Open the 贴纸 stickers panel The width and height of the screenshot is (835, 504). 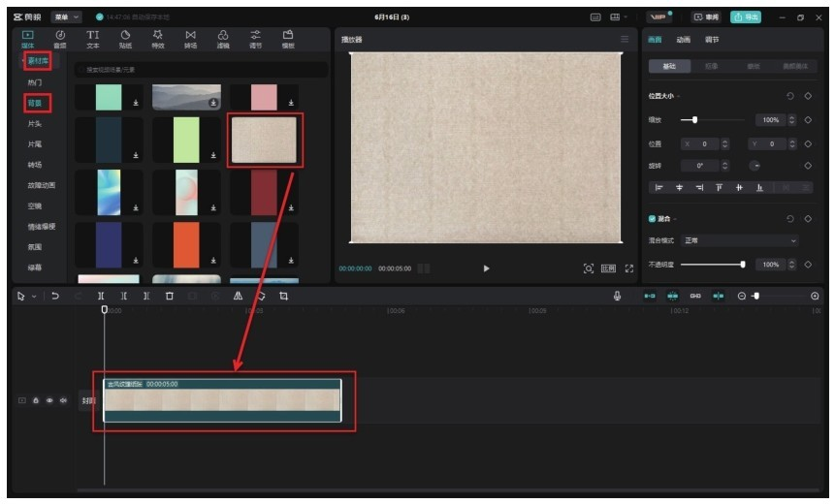[x=125, y=40]
